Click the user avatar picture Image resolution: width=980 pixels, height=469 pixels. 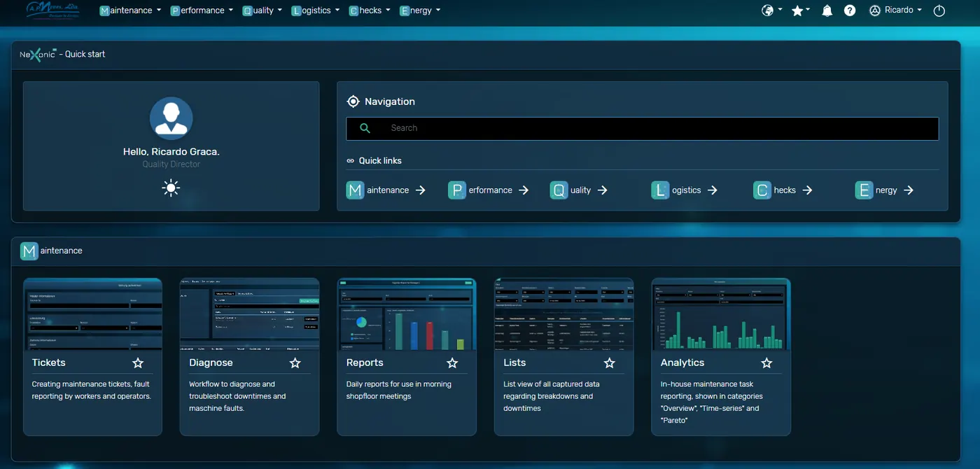pyautogui.click(x=171, y=118)
